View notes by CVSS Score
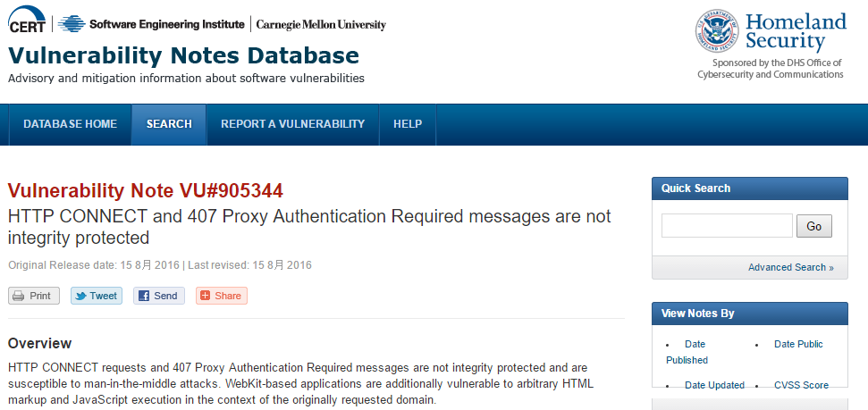The height and width of the screenshot is (410, 868). [x=801, y=385]
